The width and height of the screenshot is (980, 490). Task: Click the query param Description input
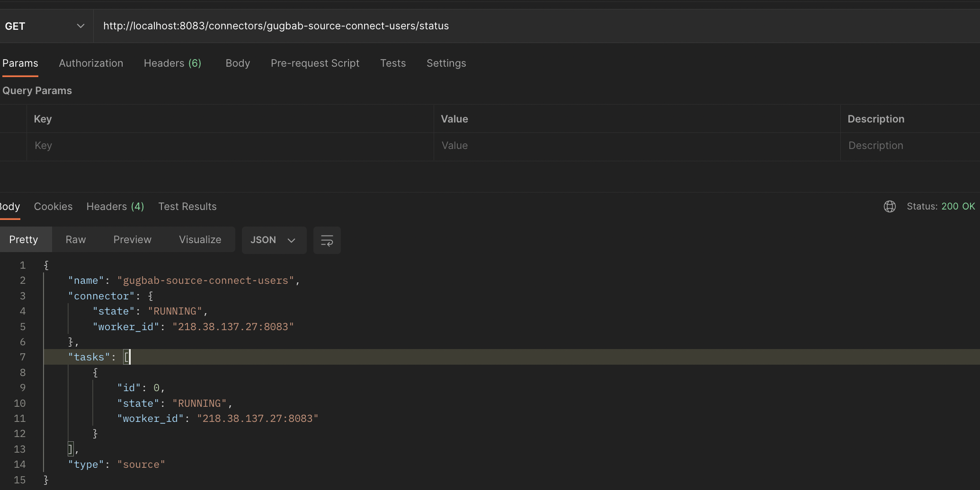click(x=910, y=146)
